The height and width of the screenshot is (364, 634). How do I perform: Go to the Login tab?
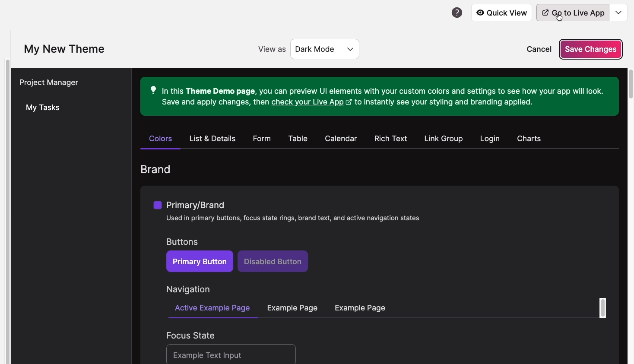(x=490, y=139)
